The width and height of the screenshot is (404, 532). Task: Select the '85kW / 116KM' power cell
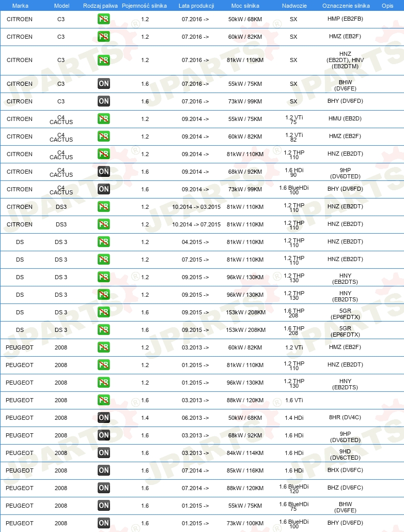(x=245, y=470)
